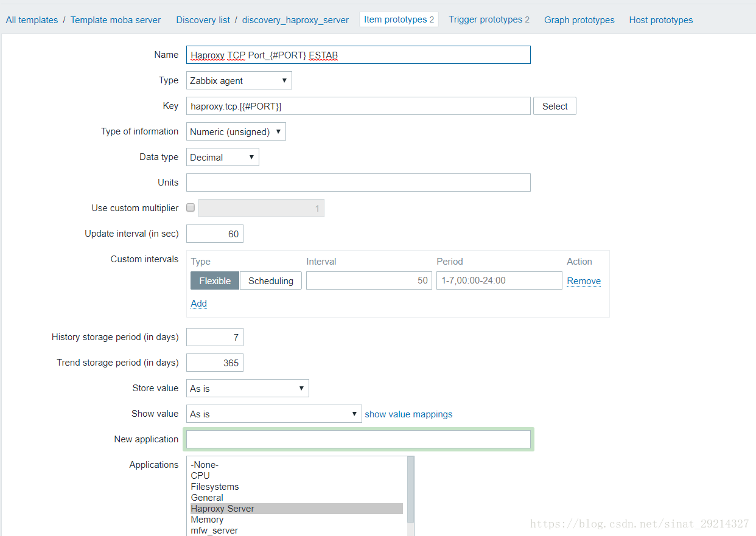Screen dimensions: 756x536
Task: Expand the Store value dropdown
Action: click(x=247, y=388)
